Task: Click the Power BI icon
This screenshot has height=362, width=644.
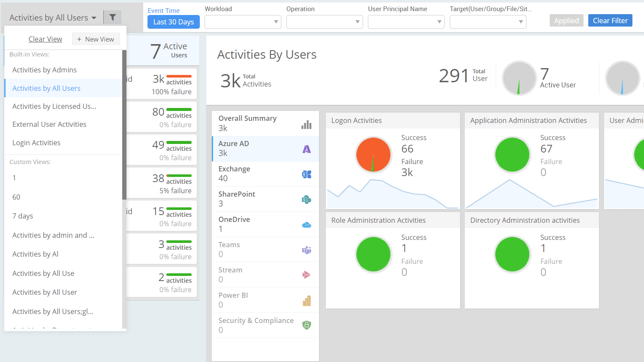Action: tap(306, 300)
